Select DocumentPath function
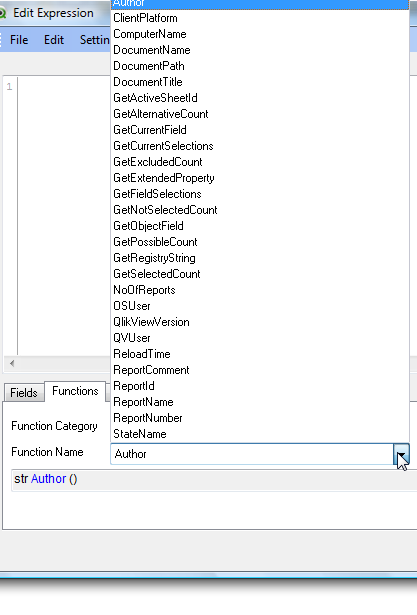The image size is (417, 615). (260, 66)
